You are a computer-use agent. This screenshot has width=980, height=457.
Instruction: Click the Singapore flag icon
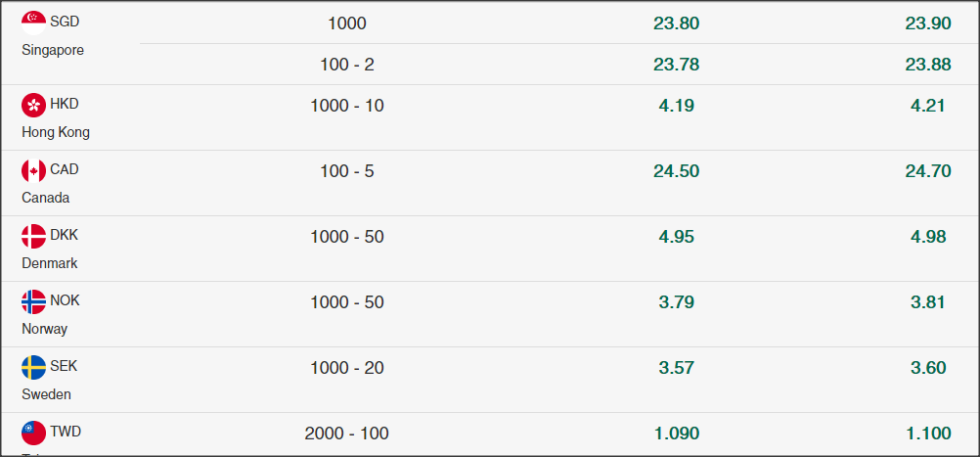pyautogui.click(x=34, y=23)
